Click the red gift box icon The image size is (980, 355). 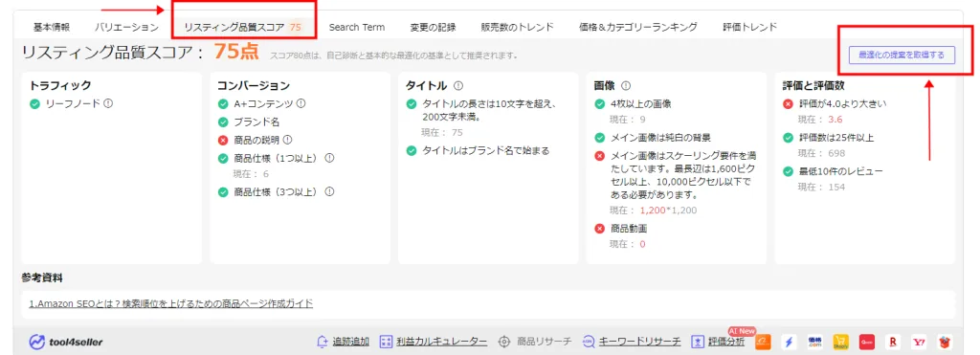[945, 342]
